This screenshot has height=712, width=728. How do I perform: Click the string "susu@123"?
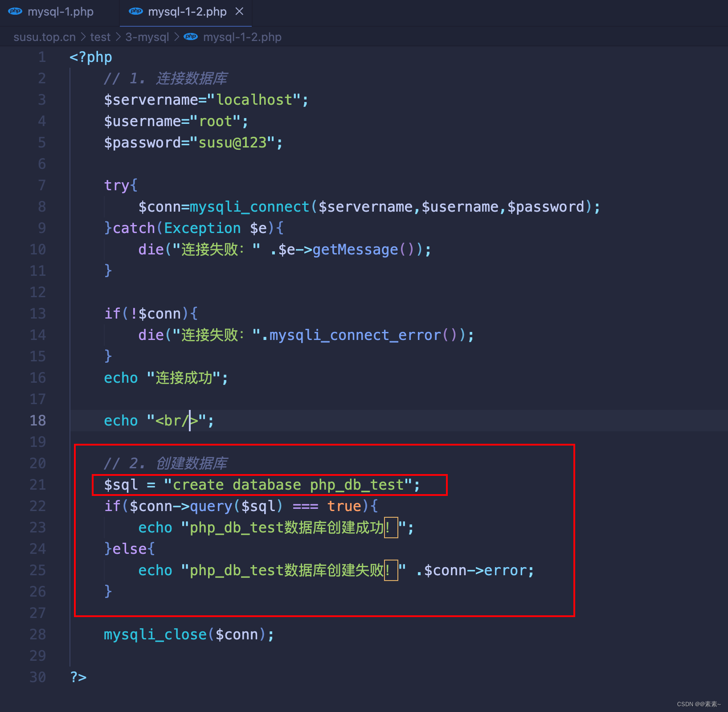[x=233, y=143]
